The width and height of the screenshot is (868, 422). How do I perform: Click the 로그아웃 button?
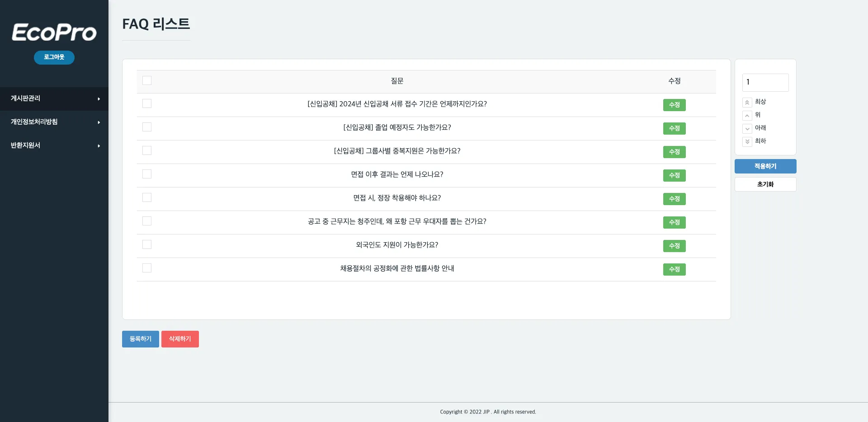pos(54,57)
